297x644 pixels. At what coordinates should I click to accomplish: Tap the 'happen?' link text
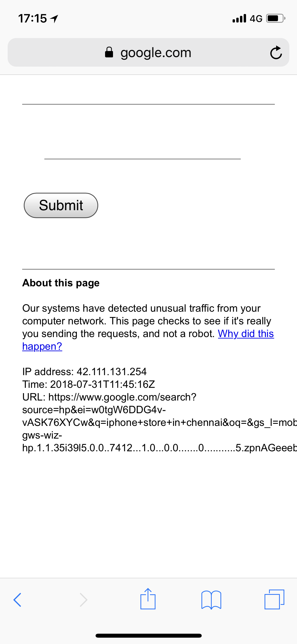(42, 346)
